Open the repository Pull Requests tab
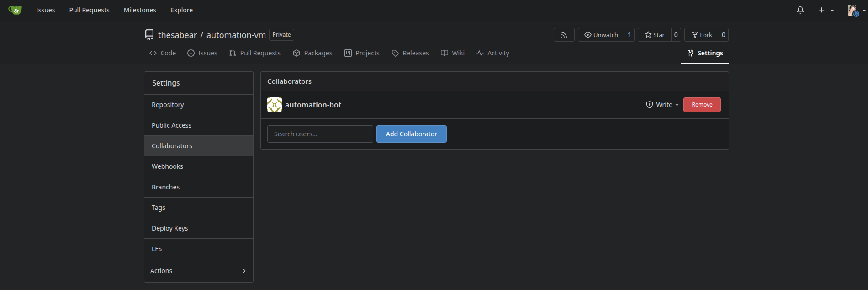The height and width of the screenshot is (290, 868). (255, 53)
